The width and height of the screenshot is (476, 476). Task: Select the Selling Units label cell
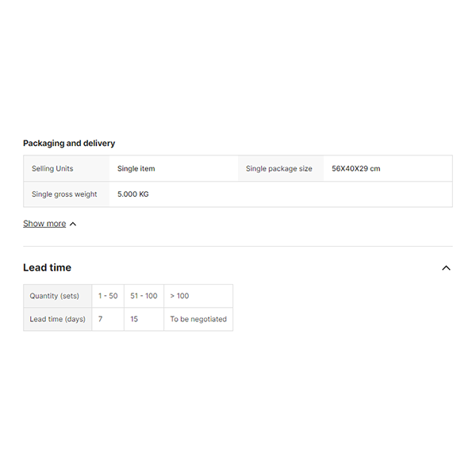[52, 169]
